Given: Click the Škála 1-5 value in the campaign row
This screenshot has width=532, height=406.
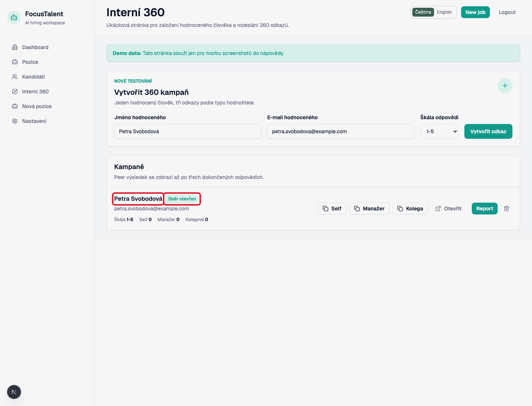Looking at the screenshot, I should tap(124, 220).
